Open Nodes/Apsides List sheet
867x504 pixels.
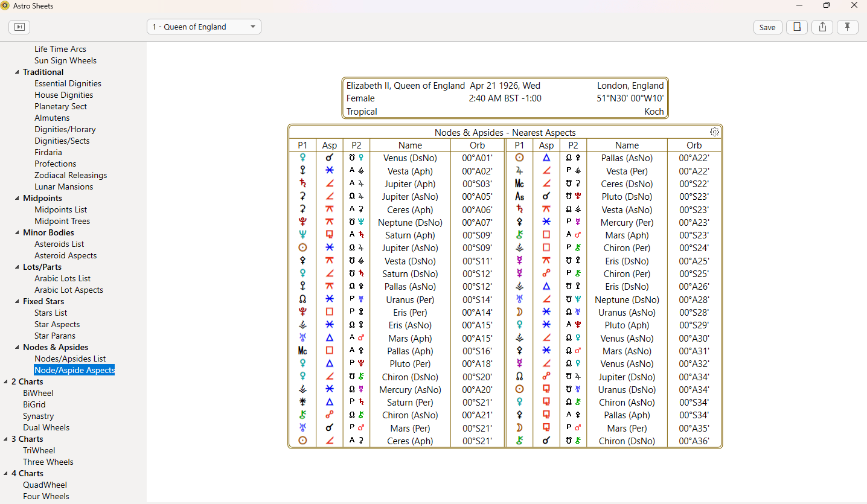click(x=70, y=359)
